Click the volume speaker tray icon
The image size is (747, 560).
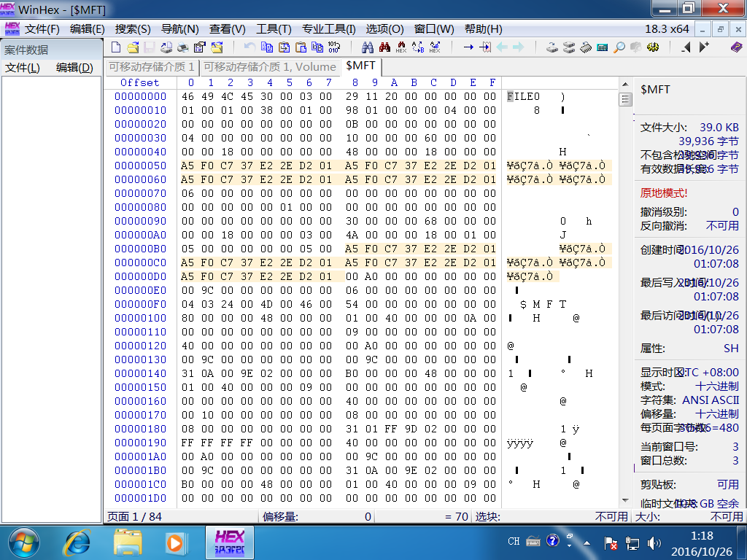(654, 542)
